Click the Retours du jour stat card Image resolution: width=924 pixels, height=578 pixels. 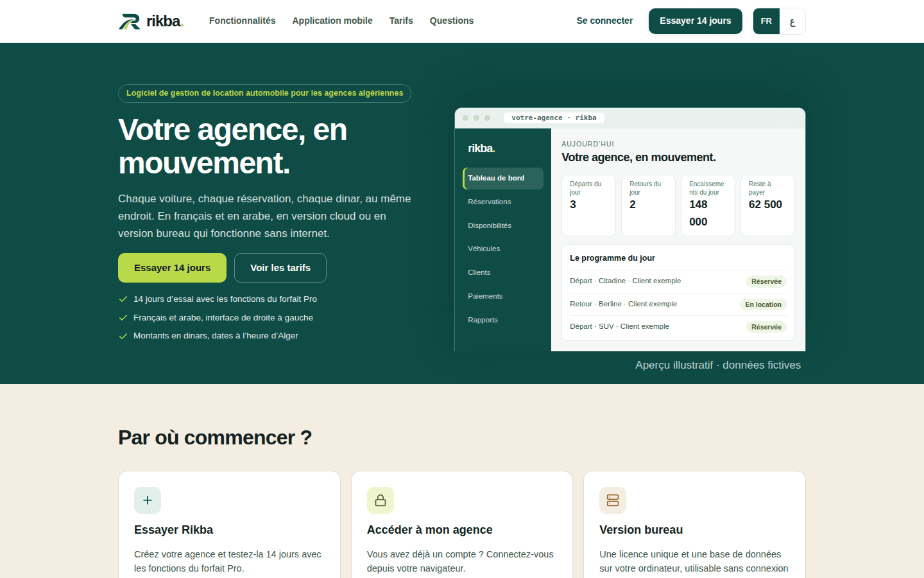[x=648, y=206]
